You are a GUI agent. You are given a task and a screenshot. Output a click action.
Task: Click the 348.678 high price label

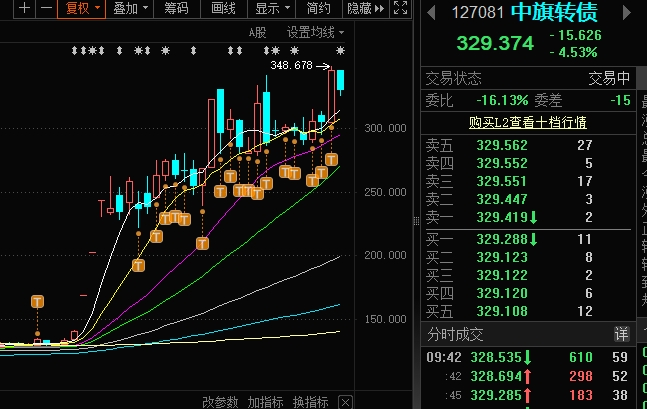tap(291, 65)
